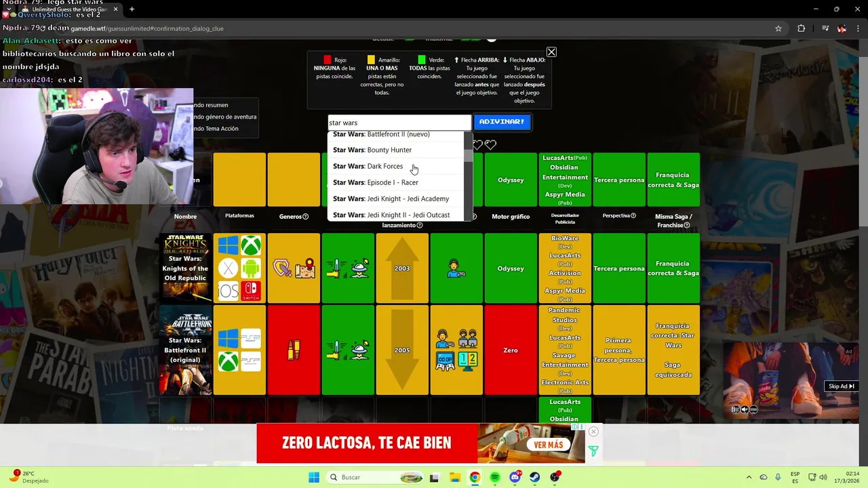868x488 pixels.
Task: Close the color legend popup
Action: (551, 52)
